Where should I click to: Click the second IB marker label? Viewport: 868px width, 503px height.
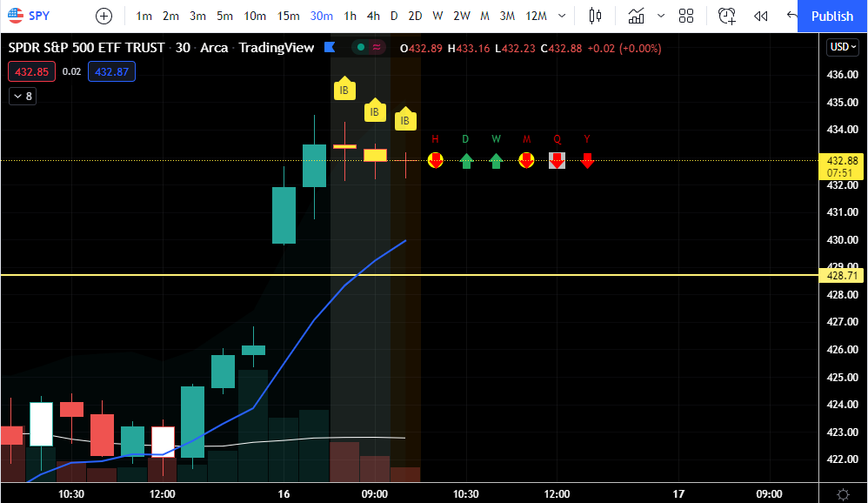pos(375,111)
